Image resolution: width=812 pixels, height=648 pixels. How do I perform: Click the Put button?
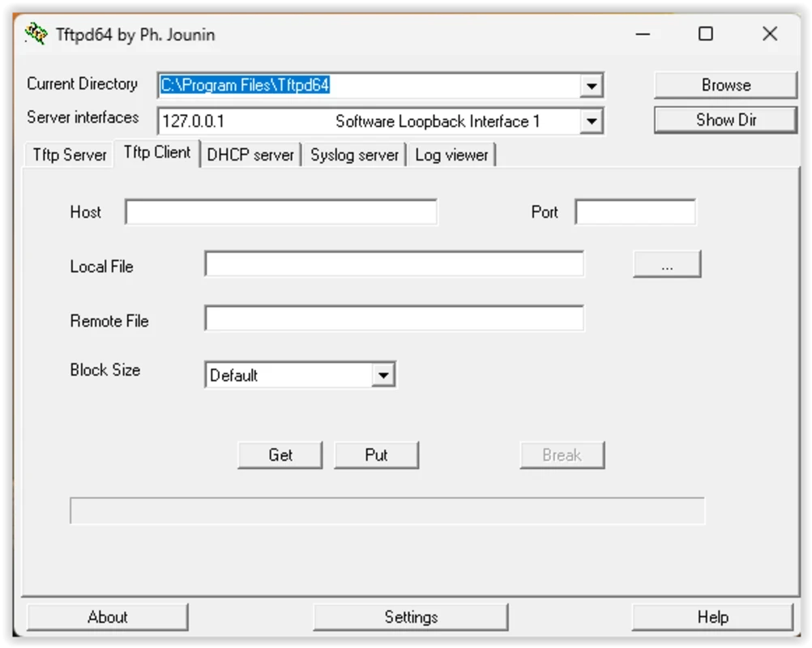coord(377,455)
